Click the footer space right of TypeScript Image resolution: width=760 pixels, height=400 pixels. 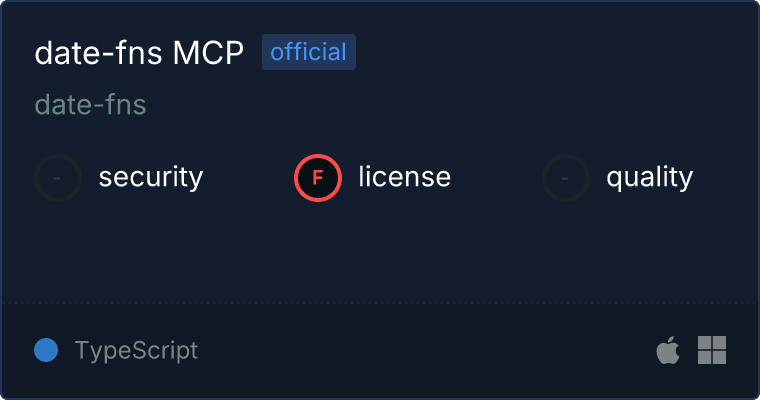[x=427, y=350]
